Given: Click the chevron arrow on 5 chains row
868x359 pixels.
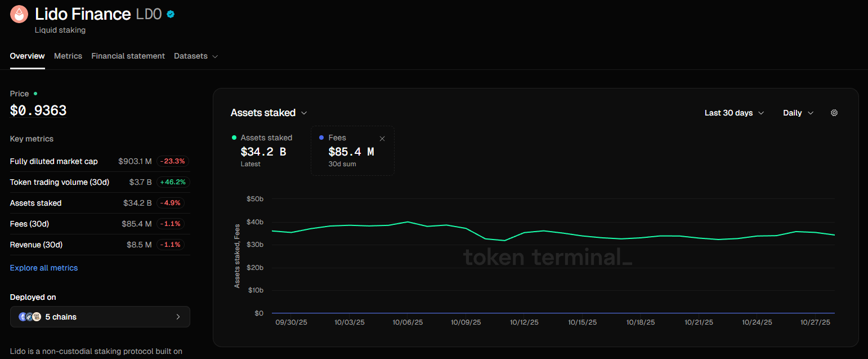Looking at the screenshot, I should pyautogui.click(x=178, y=317).
